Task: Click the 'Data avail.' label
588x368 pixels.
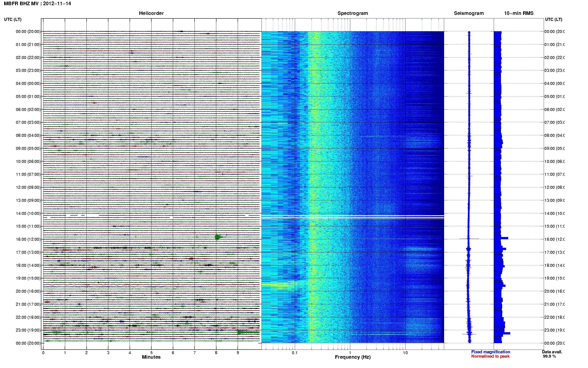Action: (x=552, y=352)
